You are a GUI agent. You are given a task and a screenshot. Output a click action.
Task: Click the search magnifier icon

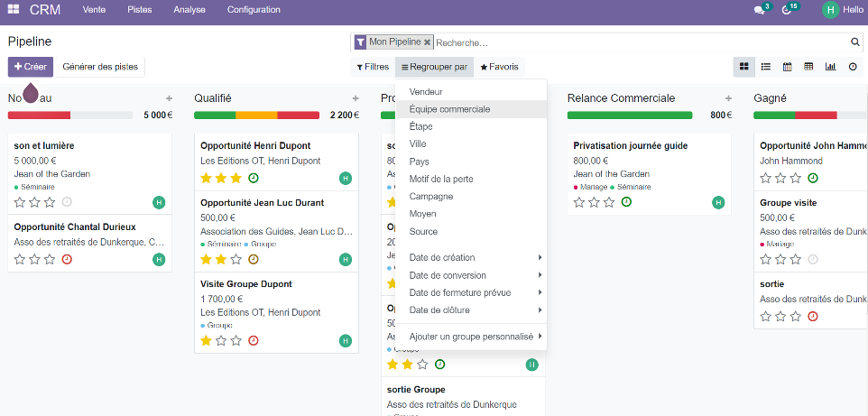point(855,42)
